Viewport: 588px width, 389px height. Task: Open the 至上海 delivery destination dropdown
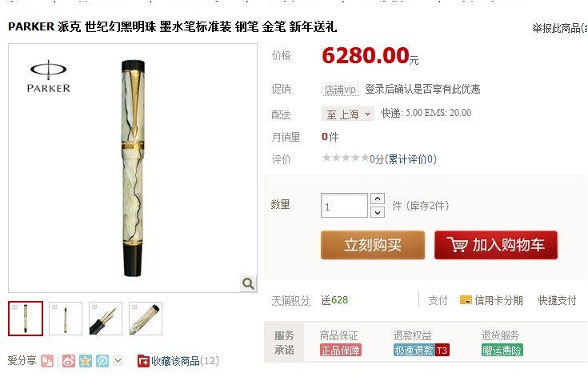(x=348, y=114)
